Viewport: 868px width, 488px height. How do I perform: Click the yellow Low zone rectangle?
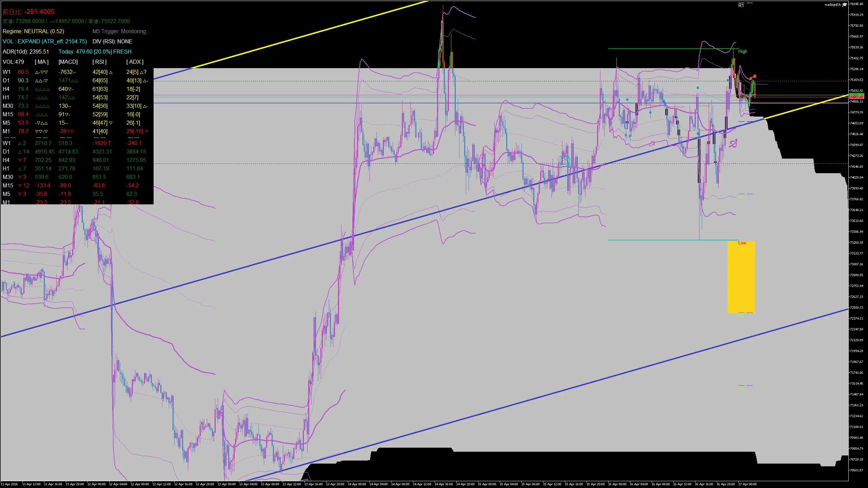pos(741,278)
